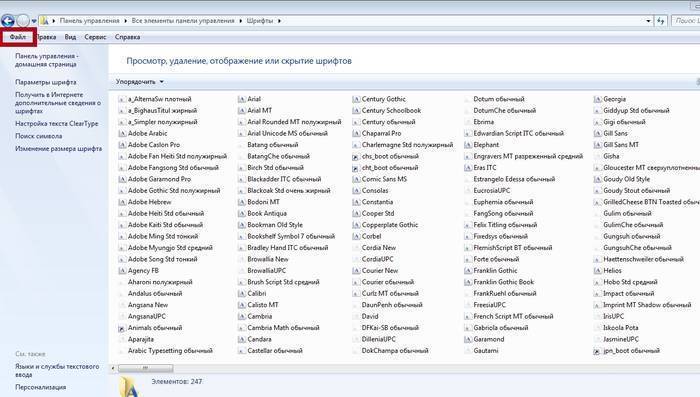Open Настройка текста ClearType link
This screenshot has width=700, height=397.
(x=57, y=124)
